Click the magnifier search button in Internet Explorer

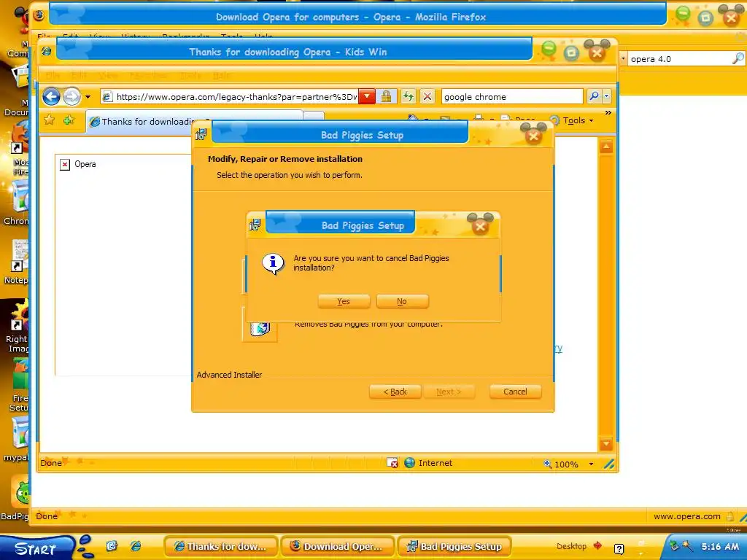(x=594, y=96)
